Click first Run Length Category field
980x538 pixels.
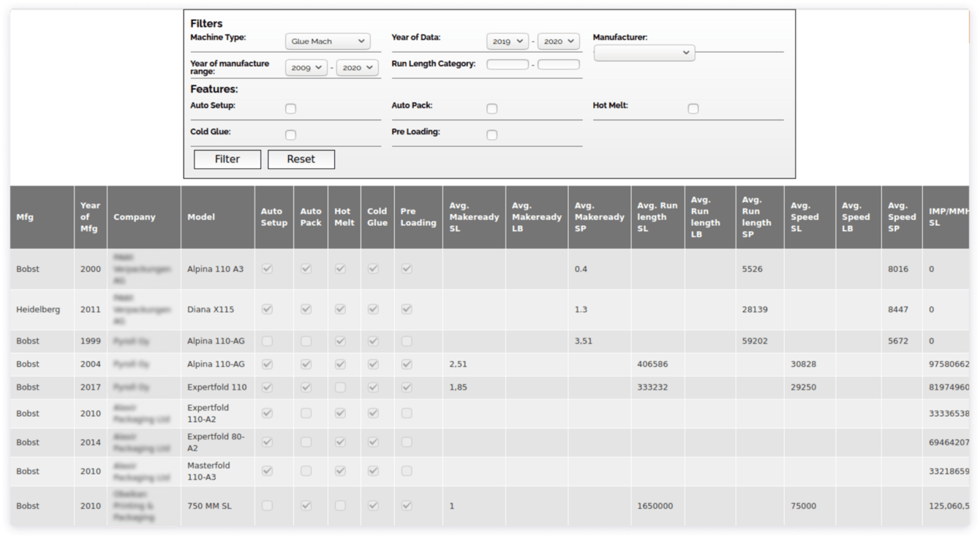point(508,64)
